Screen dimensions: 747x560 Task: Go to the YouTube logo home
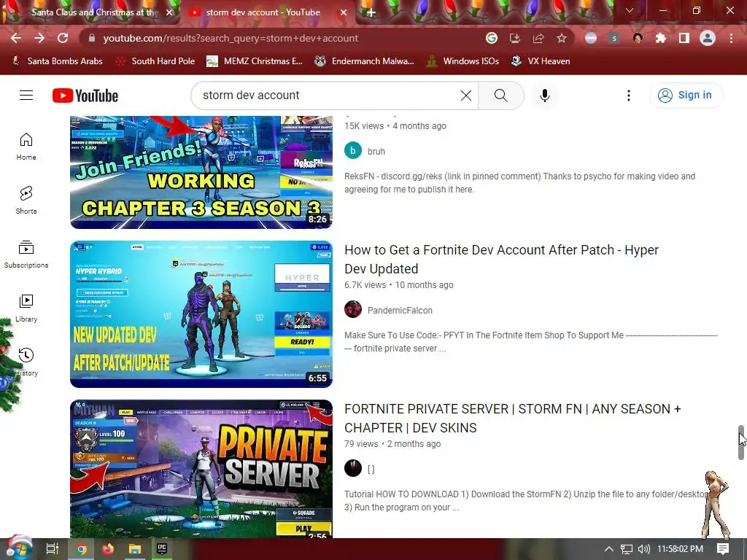85,96
